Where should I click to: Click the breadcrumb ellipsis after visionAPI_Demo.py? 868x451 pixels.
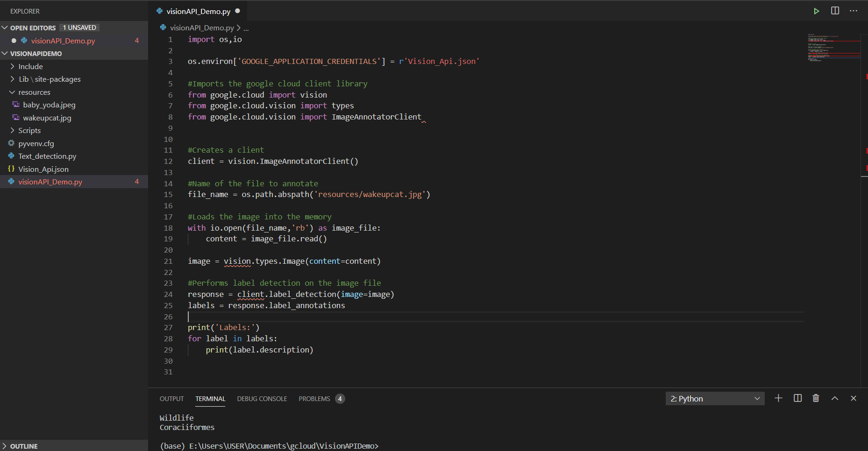point(246,28)
